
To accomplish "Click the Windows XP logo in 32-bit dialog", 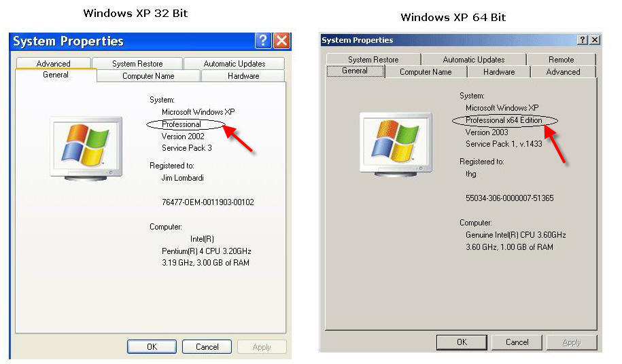I will (x=86, y=149).
